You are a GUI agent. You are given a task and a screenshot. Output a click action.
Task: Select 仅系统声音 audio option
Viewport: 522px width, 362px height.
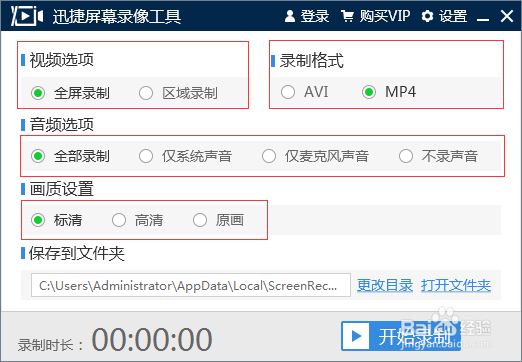185,156
